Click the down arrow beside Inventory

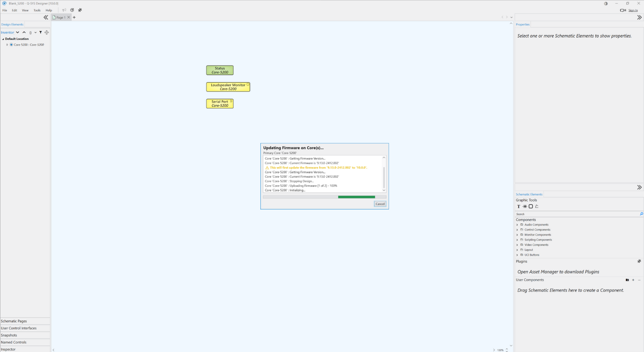click(17, 32)
